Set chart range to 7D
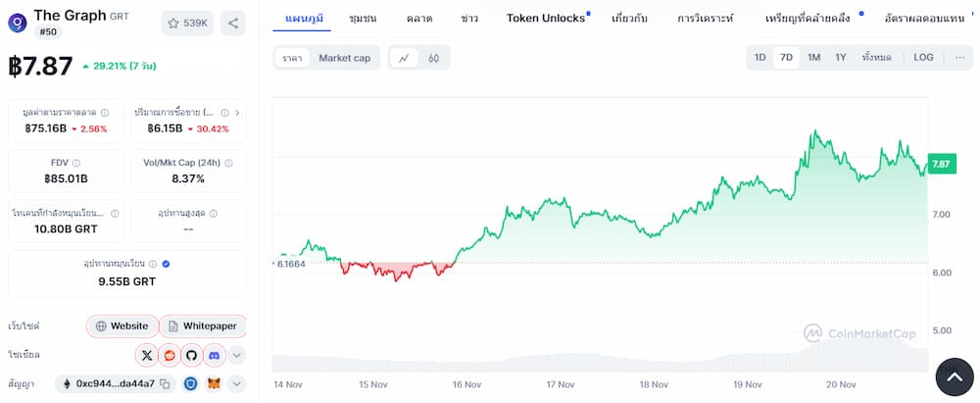The width and height of the screenshot is (980, 403). point(786,58)
